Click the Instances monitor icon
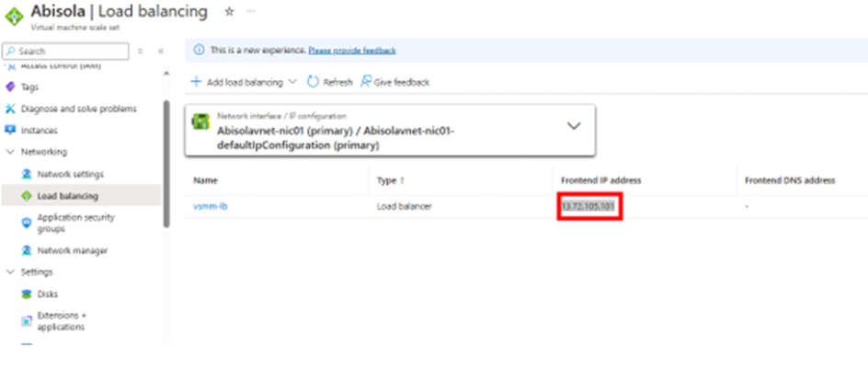868x368 pixels. (x=11, y=131)
